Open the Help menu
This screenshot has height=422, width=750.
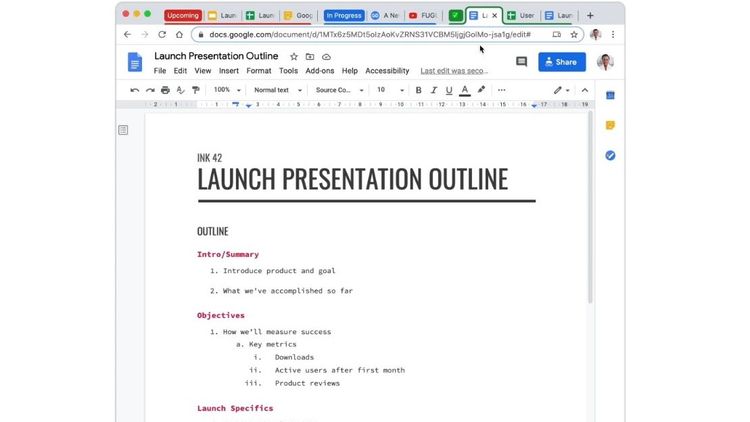(350, 71)
